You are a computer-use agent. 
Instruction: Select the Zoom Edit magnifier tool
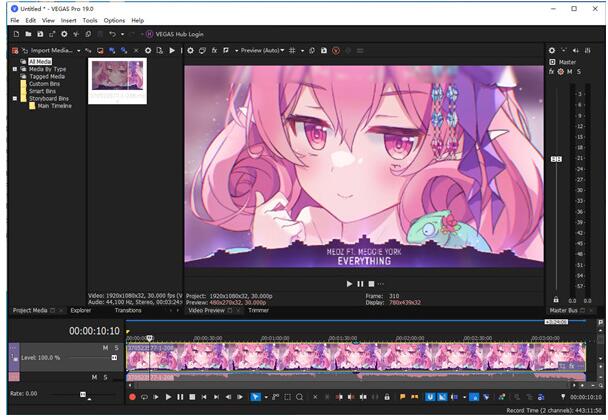[299, 397]
